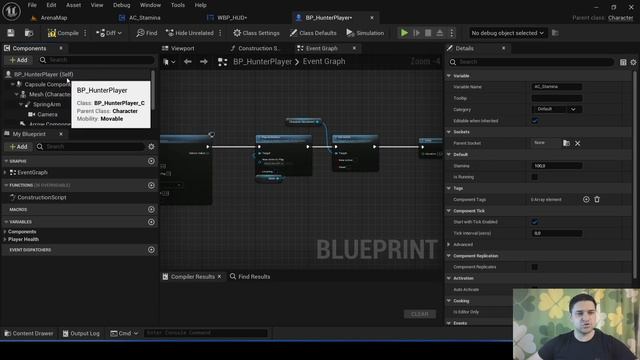This screenshot has width=640, height=360.
Task: Open Details property matrix grid icon
Action: 623,62
